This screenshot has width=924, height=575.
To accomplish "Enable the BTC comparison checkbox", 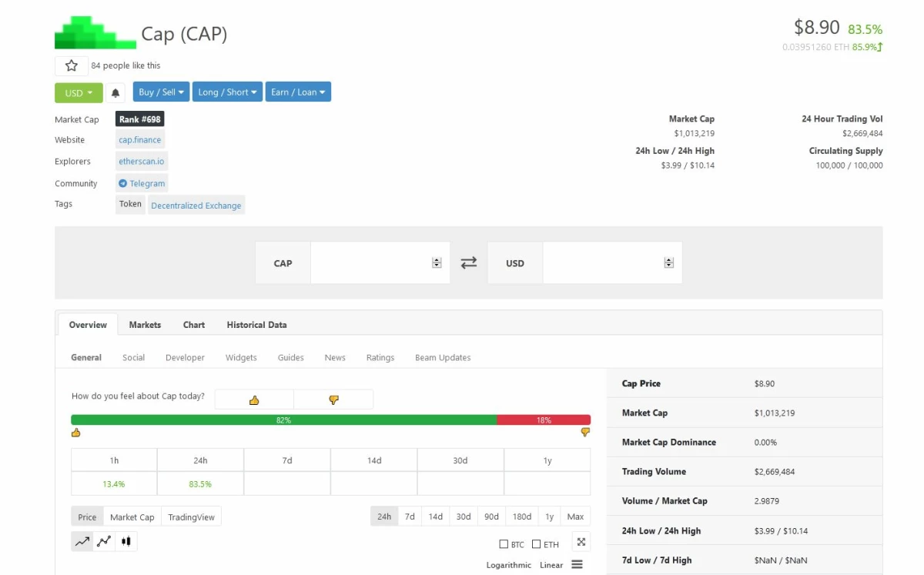I will pyautogui.click(x=504, y=544).
